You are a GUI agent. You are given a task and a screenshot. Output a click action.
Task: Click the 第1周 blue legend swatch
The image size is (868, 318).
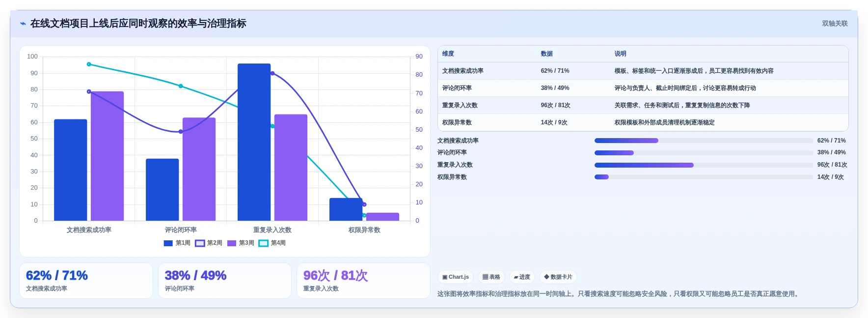[168, 243]
